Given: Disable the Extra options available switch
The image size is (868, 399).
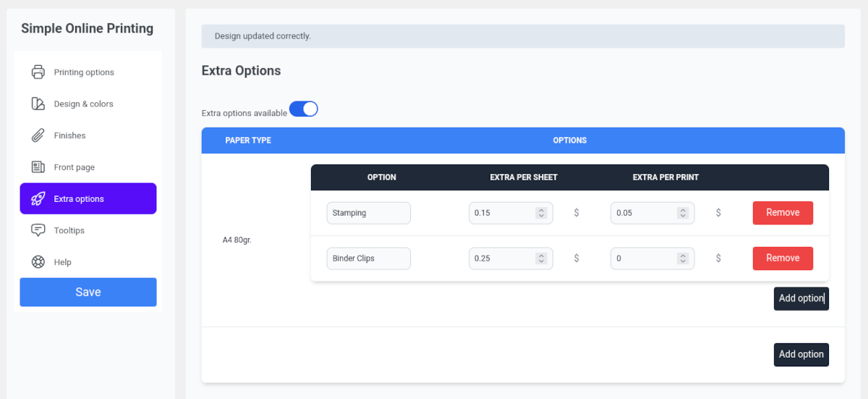Looking at the screenshot, I should pyautogui.click(x=304, y=109).
